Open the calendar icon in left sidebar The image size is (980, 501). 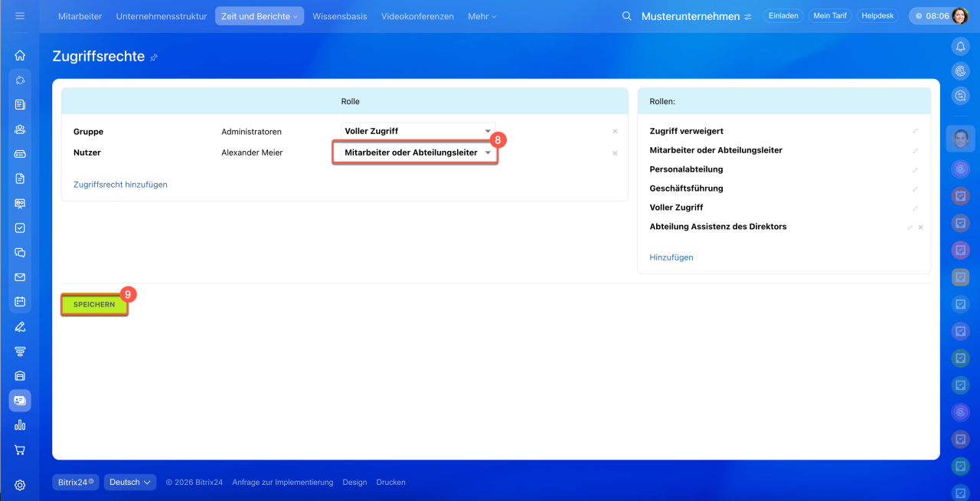[20, 302]
